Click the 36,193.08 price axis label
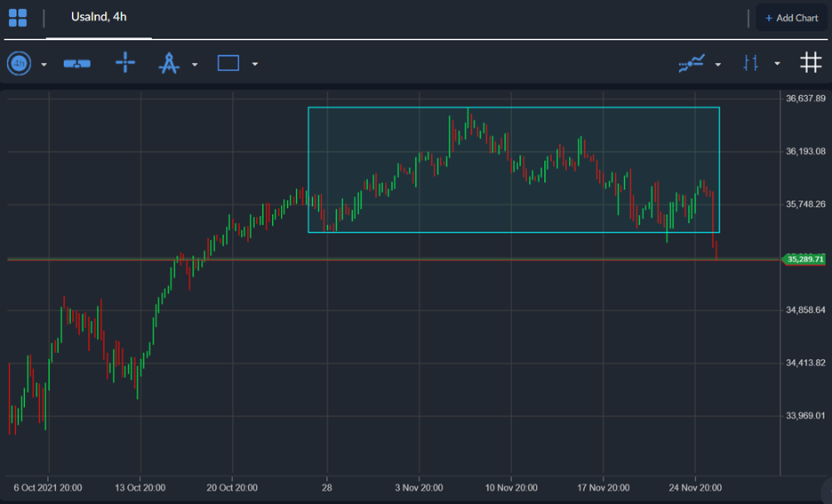This screenshot has height=504, width=832. [x=805, y=152]
